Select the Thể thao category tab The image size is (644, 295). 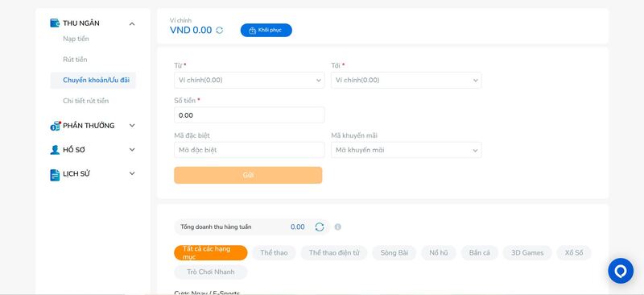(274, 253)
